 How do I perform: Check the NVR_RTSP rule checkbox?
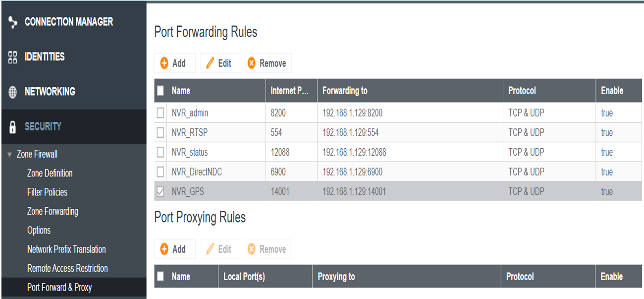(x=161, y=132)
